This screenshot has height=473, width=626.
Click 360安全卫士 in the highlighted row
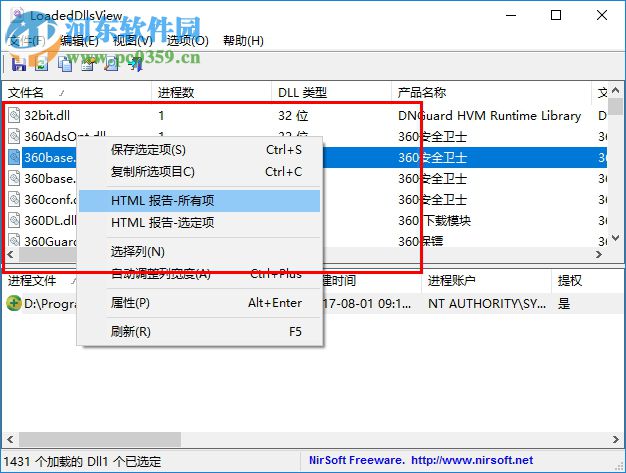[432, 157]
